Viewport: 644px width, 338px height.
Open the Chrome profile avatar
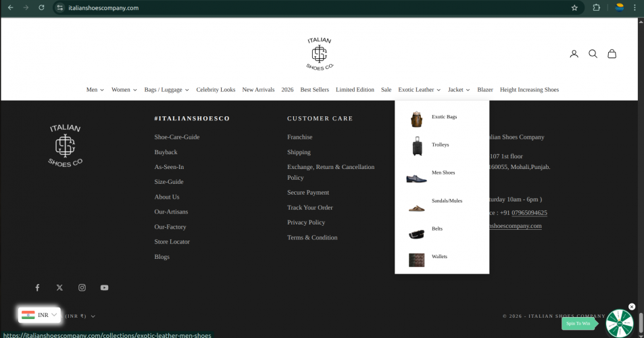pyautogui.click(x=620, y=7)
